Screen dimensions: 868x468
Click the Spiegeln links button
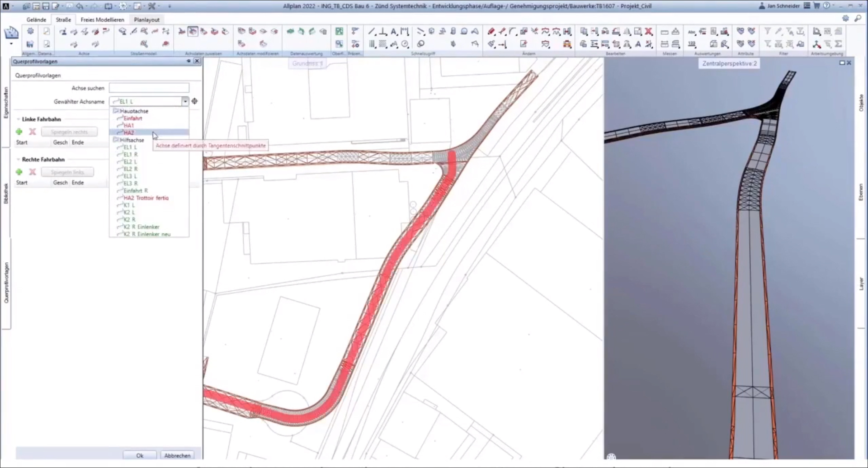[67, 172]
